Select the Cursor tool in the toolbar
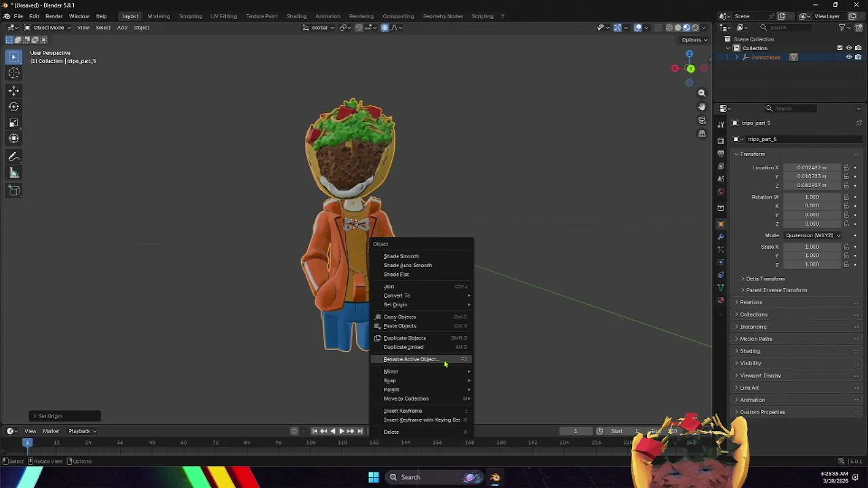Image resolution: width=868 pixels, height=488 pixels. [14, 73]
